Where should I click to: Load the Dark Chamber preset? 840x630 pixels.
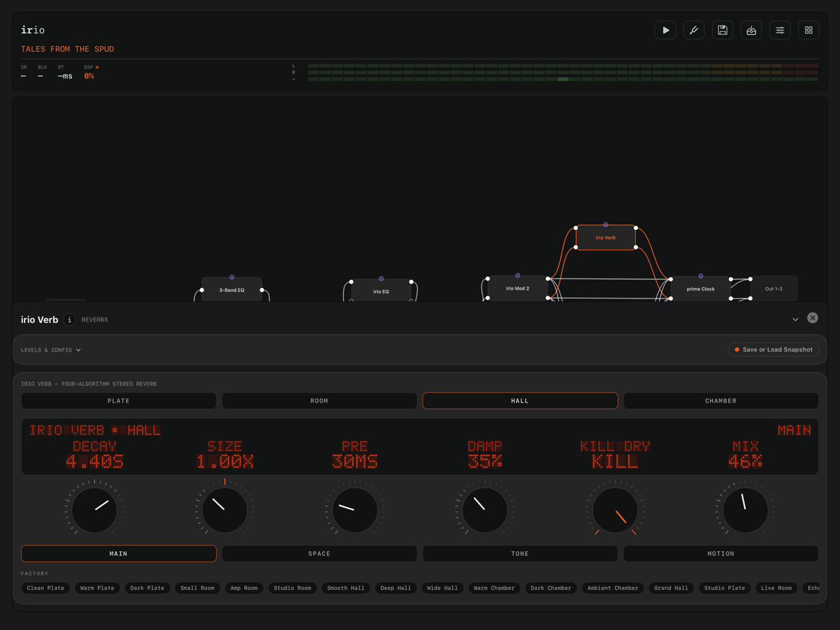pos(551,588)
